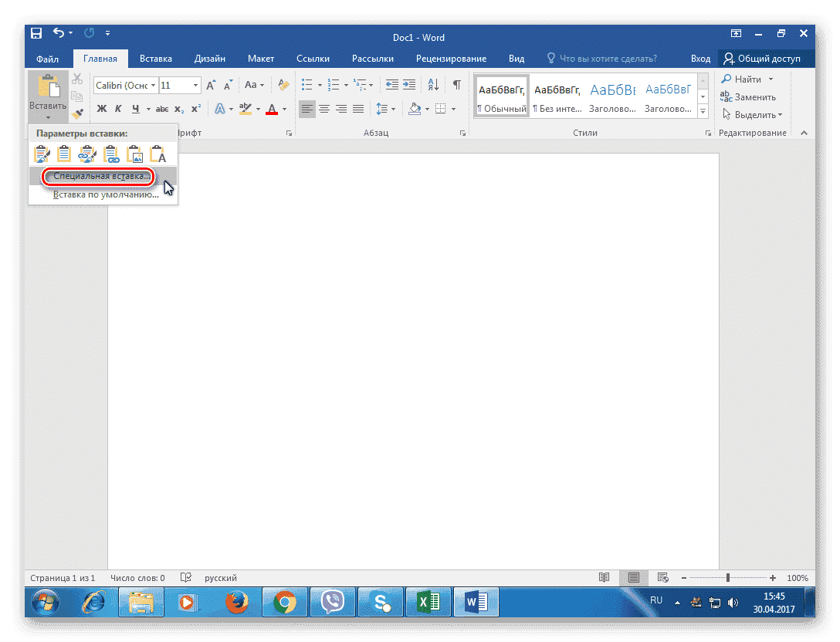Toggle bold formatting (Ж)
Viewport: 840px width, 642px height.
(x=101, y=109)
